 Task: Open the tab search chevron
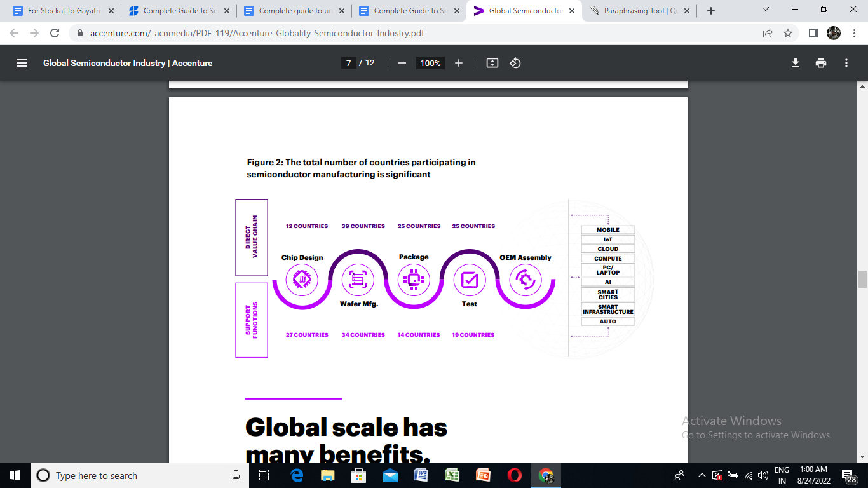pos(765,10)
